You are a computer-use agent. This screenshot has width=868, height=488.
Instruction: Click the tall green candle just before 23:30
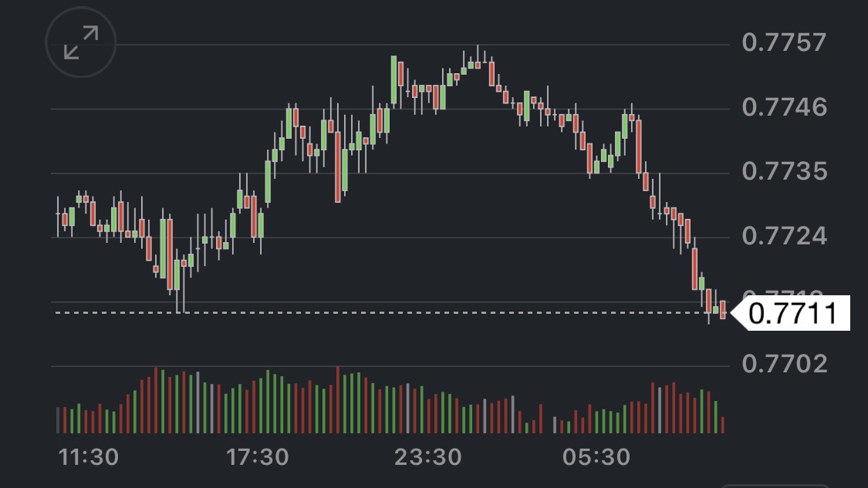coord(393,79)
